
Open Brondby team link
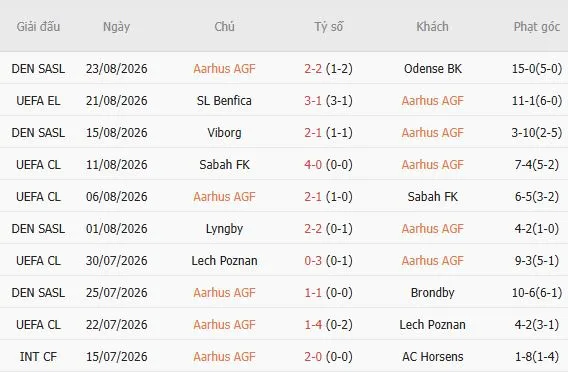pos(433,293)
